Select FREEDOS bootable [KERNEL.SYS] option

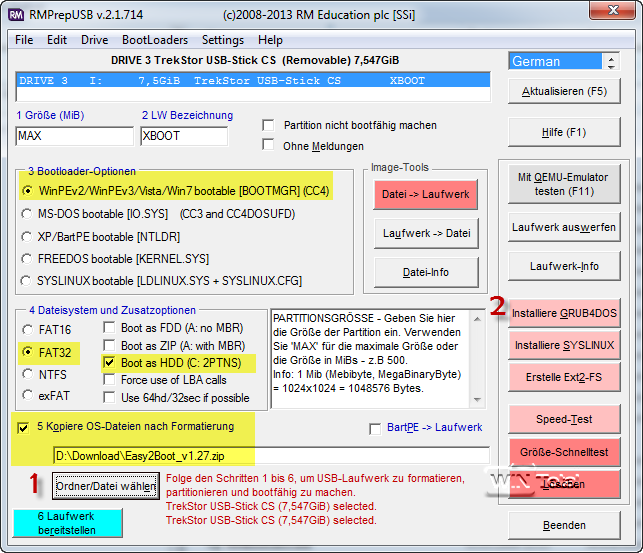pyautogui.click(x=27, y=259)
